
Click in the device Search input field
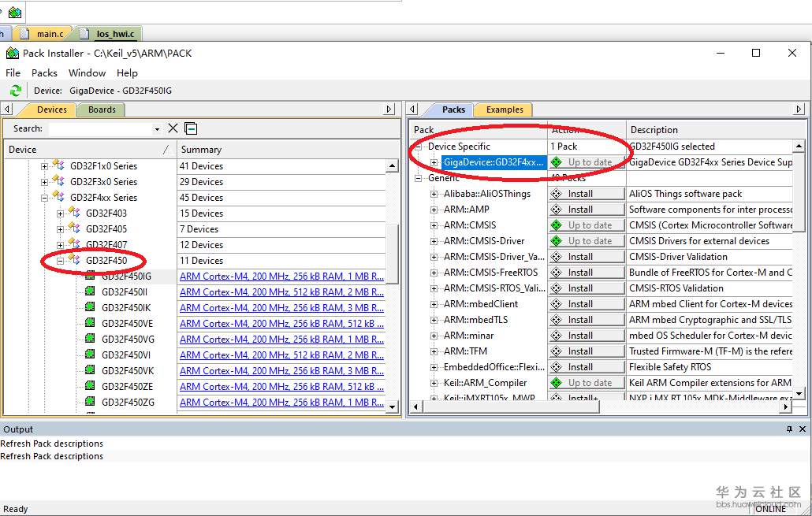coord(101,129)
